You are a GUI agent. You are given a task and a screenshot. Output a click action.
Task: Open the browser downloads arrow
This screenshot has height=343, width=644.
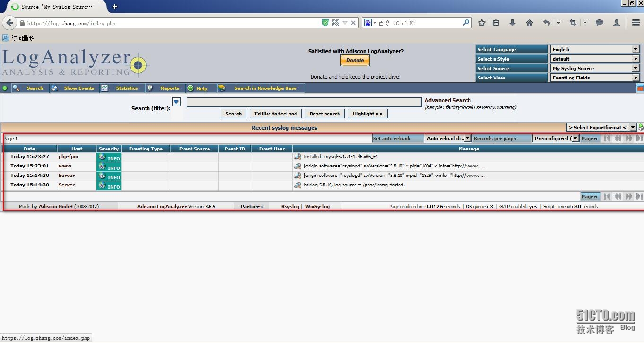coord(513,23)
